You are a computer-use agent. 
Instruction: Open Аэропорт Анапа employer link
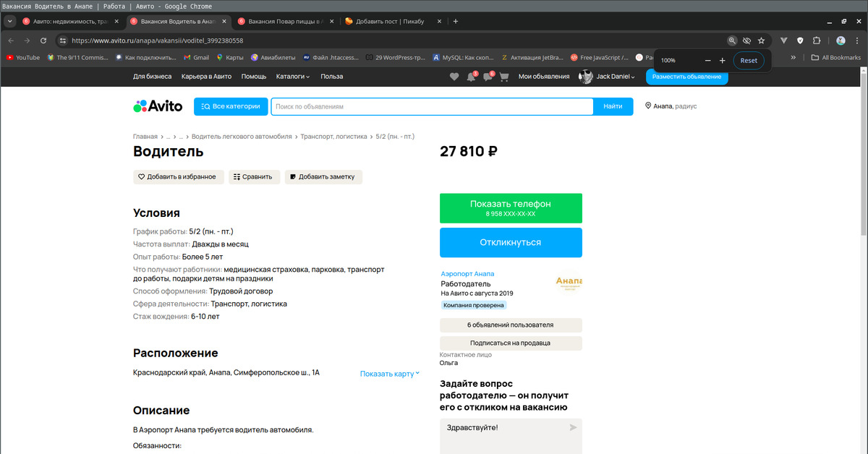click(467, 274)
